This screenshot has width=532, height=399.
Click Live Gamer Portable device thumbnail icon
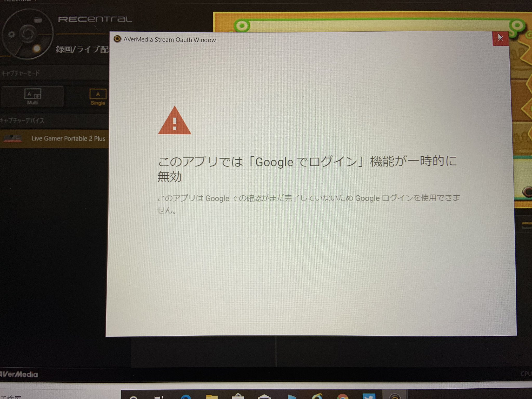12,138
